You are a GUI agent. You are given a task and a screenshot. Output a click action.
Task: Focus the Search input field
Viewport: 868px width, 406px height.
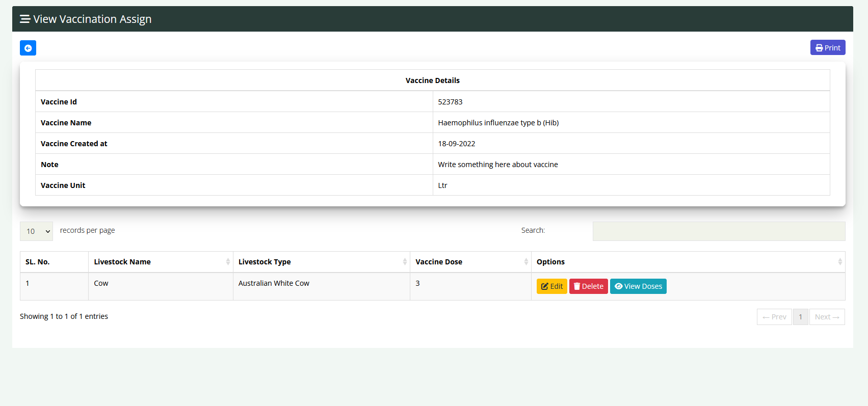(x=719, y=231)
